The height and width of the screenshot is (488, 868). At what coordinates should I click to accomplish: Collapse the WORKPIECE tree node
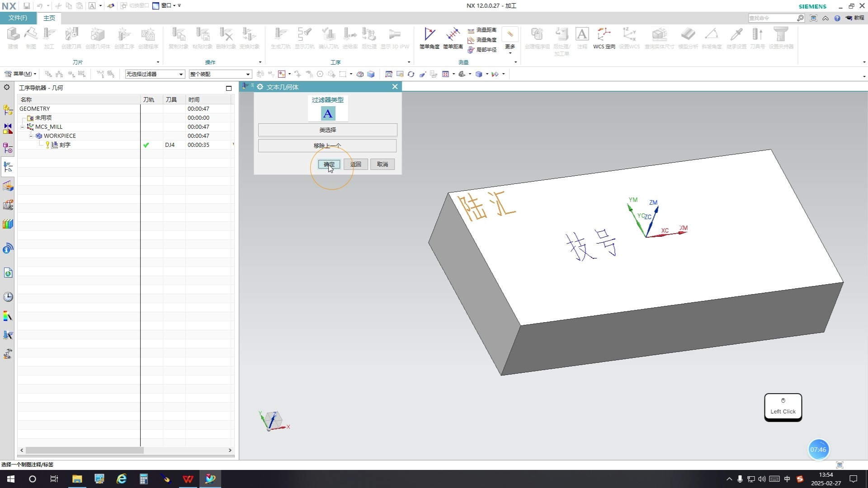click(31, 136)
